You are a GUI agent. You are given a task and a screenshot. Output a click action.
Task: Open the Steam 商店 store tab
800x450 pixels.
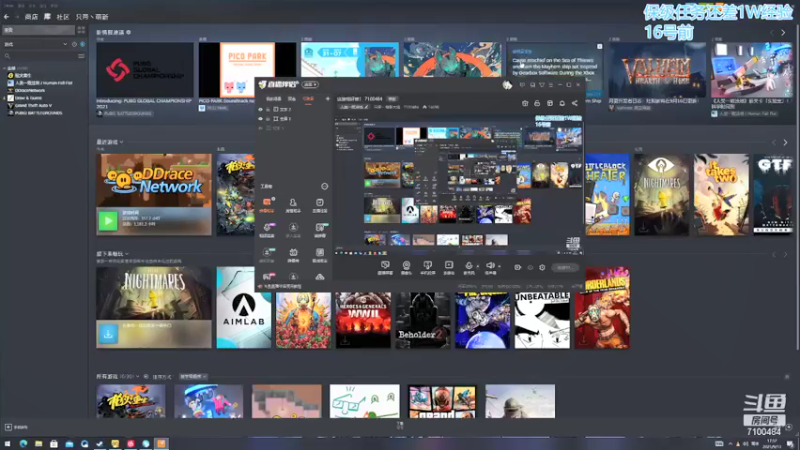pyautogui.click(x=32, y=17)
